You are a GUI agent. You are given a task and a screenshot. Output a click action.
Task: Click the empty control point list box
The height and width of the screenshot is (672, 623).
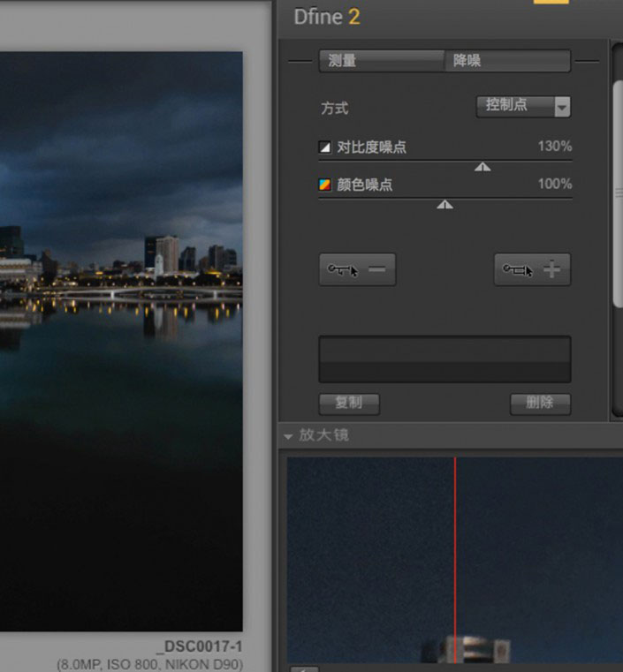(444, 359)
